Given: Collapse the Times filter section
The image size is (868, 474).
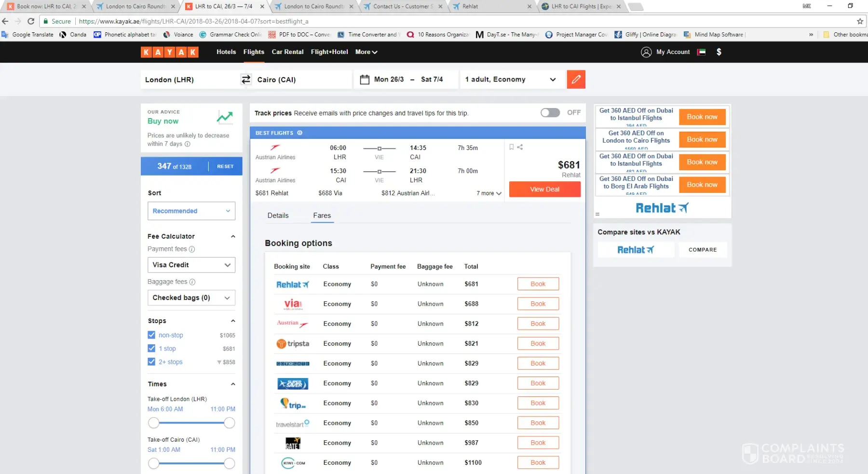Looking at the screenshot, I should 233,384.
